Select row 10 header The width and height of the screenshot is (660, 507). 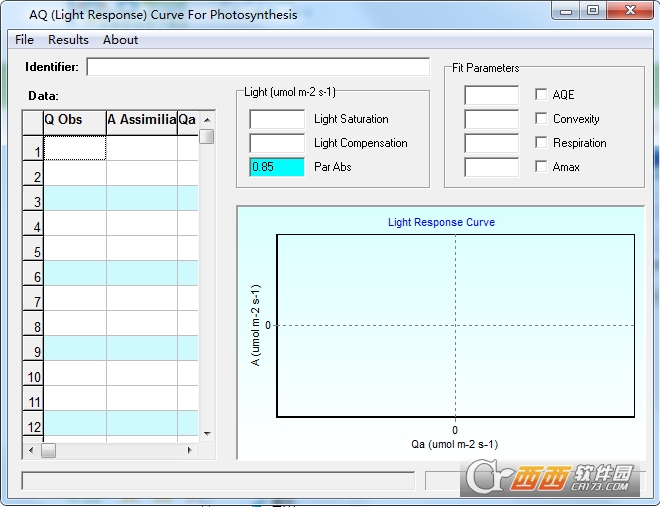[x=33, y=374]
